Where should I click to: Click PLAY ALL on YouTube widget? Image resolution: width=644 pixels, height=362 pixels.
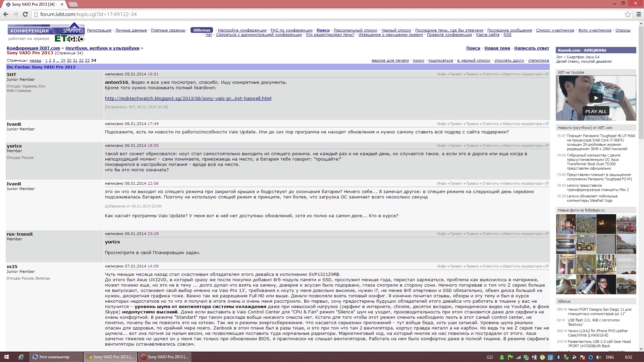pos(596,111)
